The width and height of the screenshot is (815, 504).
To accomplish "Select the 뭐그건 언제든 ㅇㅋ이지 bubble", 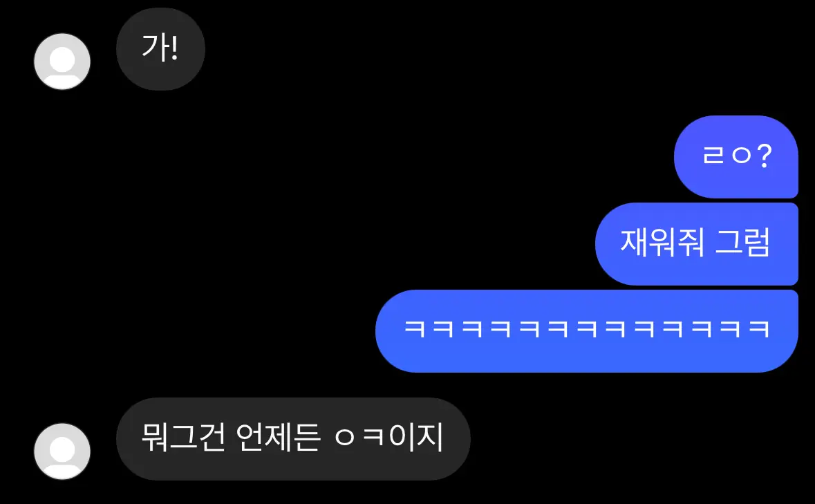I will pos(293,438).
